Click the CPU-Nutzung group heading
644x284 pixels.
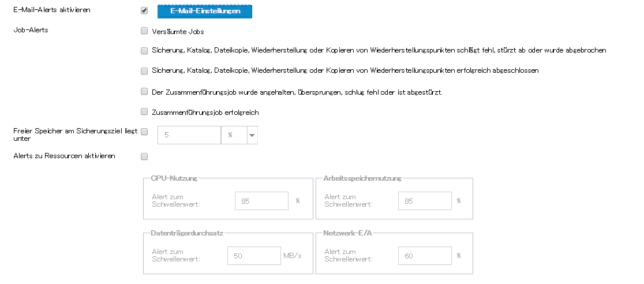[174, 178]
